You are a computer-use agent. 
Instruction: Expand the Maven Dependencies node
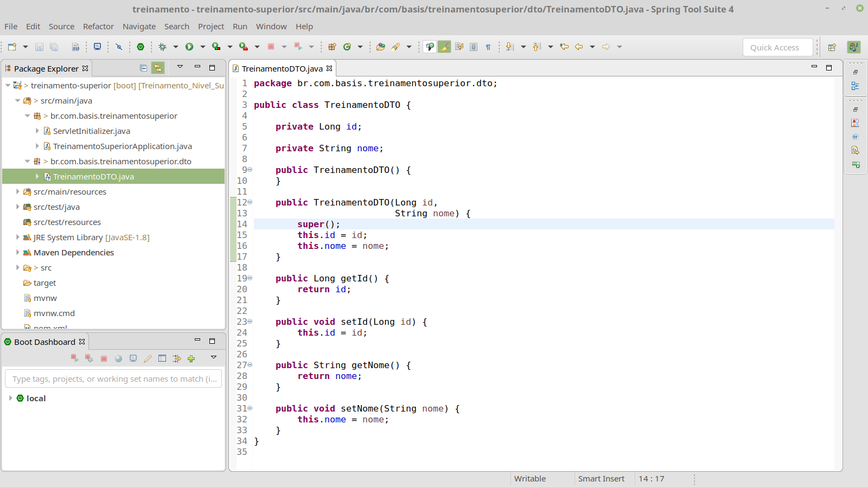point(17,253)
